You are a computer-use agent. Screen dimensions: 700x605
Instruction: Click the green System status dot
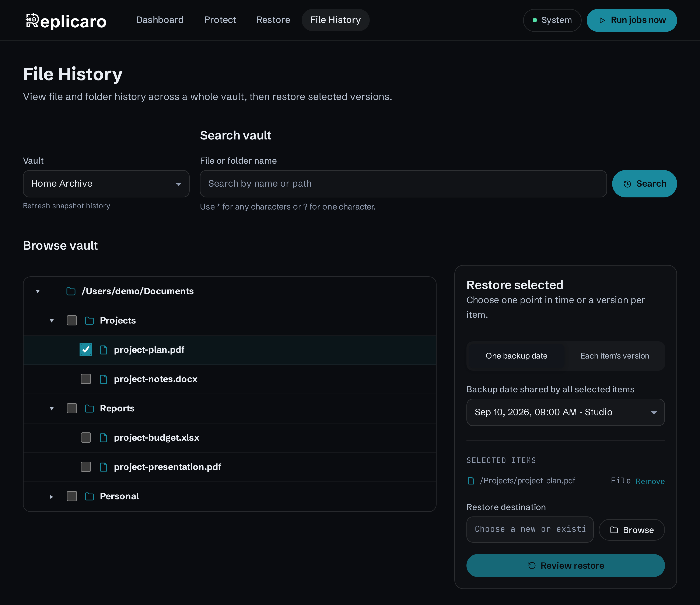tap(535, 20)
